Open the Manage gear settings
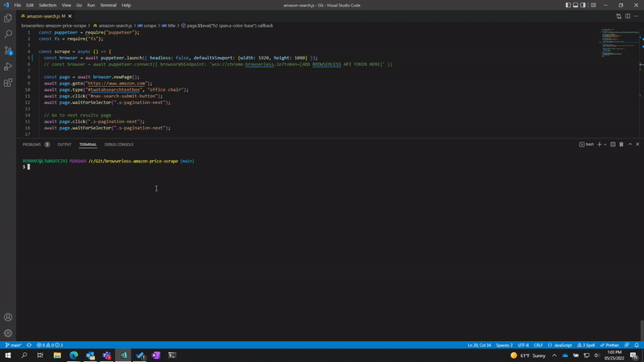Screen dimensions: 644x362 coord(8,333)
